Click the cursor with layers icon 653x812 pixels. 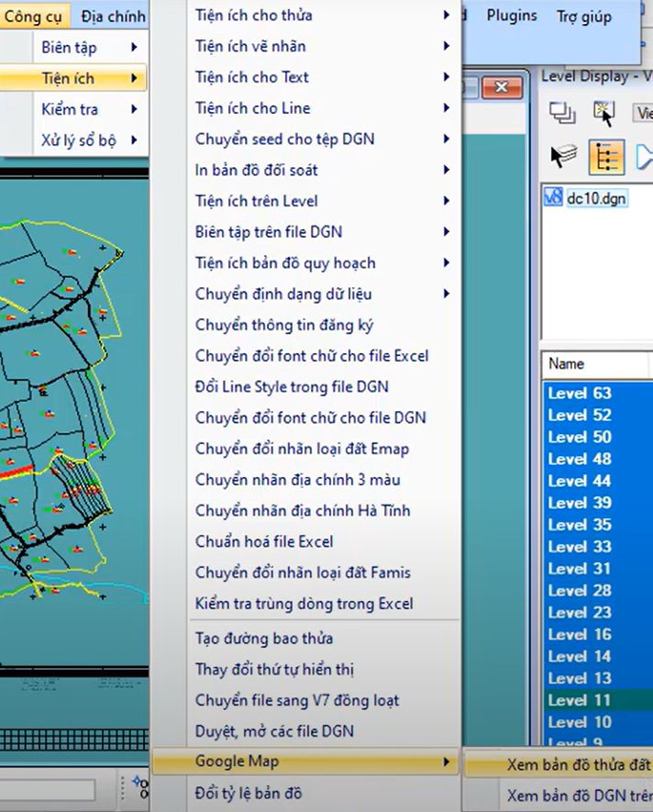coord(563,156)
